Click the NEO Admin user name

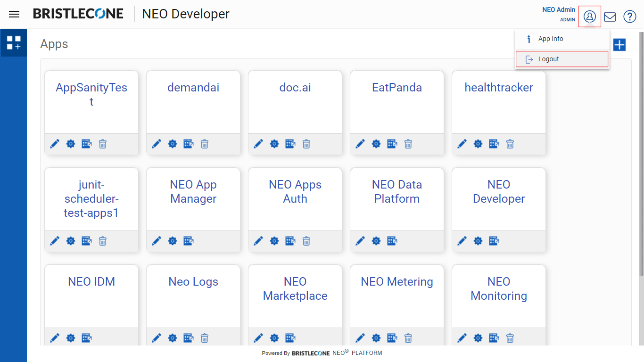559,10
